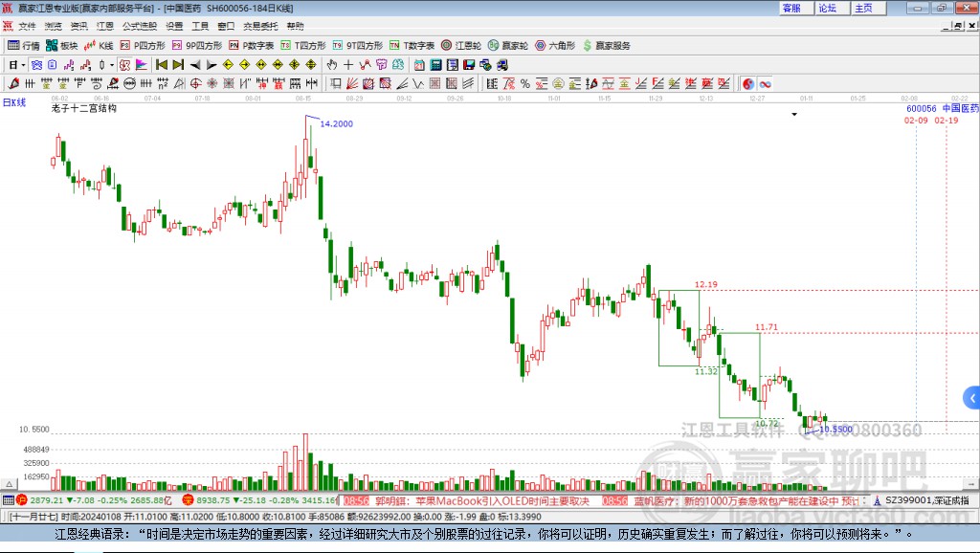Jump to first bar with the skip-to-start icon
Viewport: 980px width, 553px height.
tap(162, 65)
